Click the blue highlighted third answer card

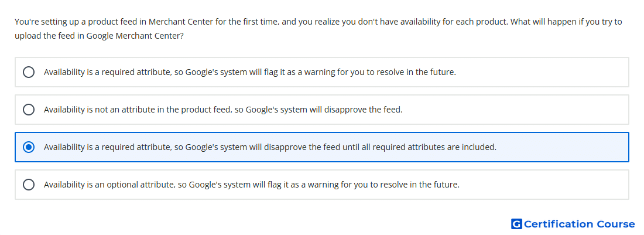point(322,147)
